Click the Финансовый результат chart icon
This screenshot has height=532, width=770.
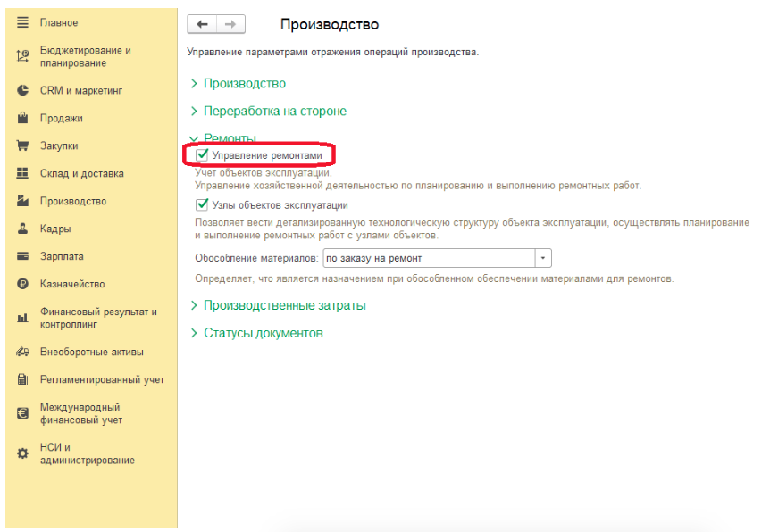pyautogui.click(x=22, y=318)
